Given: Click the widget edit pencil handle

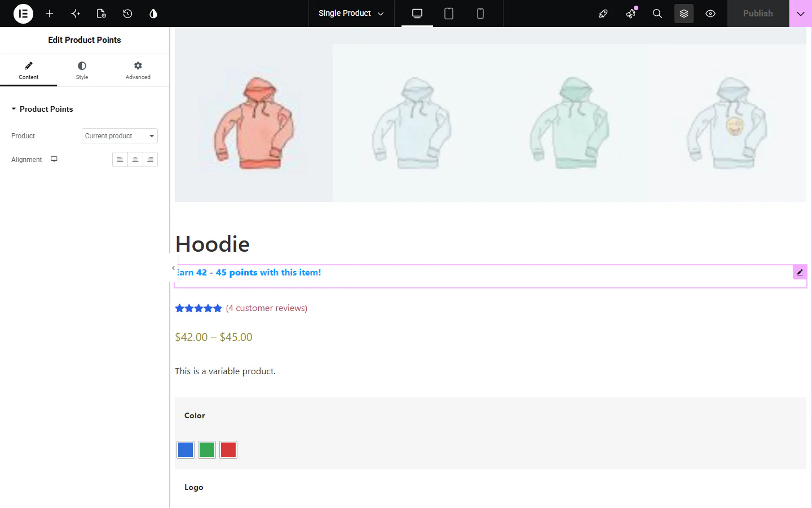Looking at the screenshot, I should tap(800, 272).
